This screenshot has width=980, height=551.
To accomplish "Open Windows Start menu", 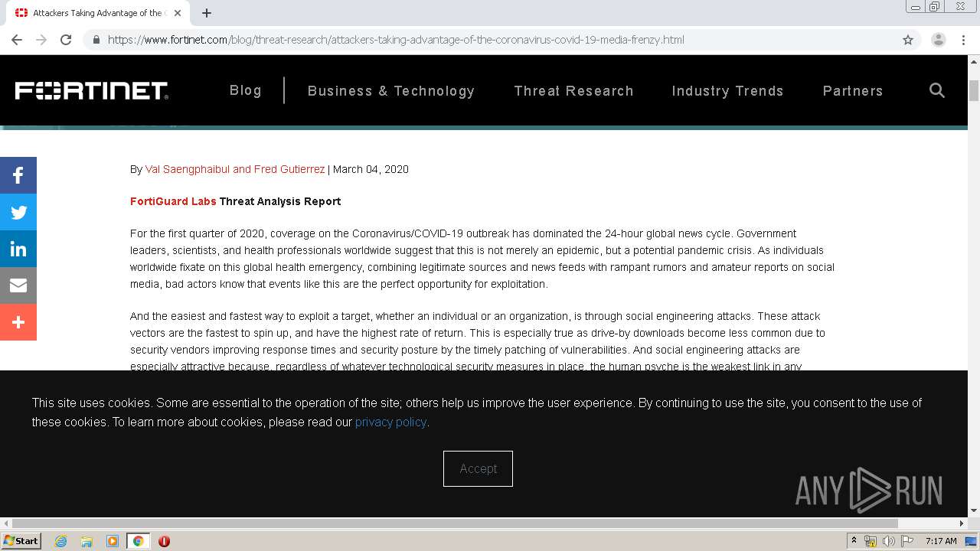I will (21, 541).
